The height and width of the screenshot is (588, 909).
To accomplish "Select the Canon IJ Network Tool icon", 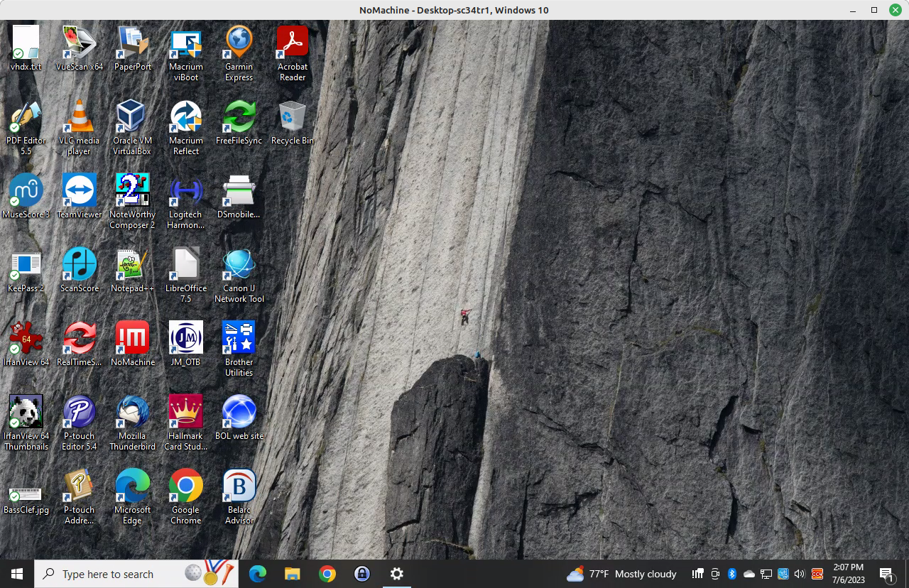I will click(239, 276).
